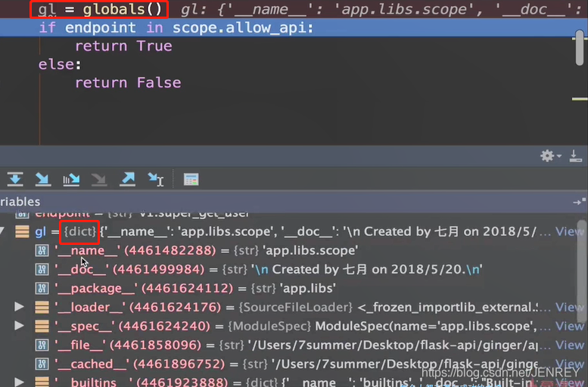Expand the '__spec__' entry

19,326
